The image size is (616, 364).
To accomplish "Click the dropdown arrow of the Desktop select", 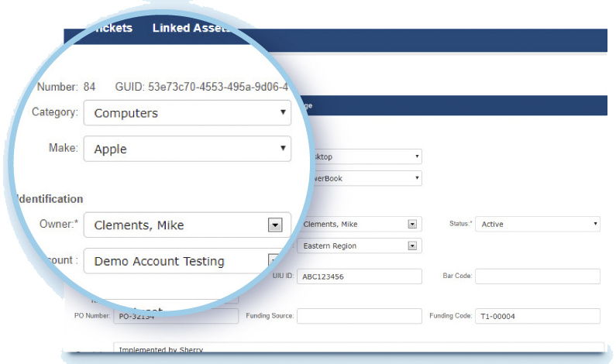I will [x=417, y=156].
